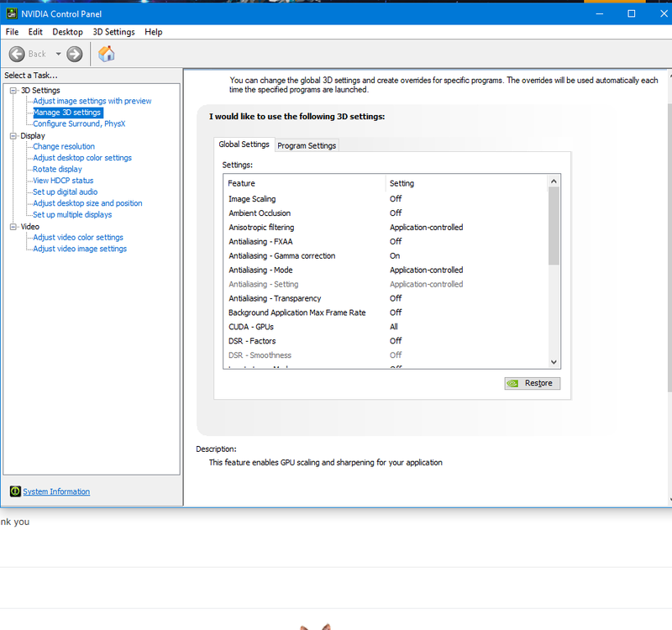This screenshot has width=672, height=630.
Task: Open the Edit menu
Action: [35, 32]
